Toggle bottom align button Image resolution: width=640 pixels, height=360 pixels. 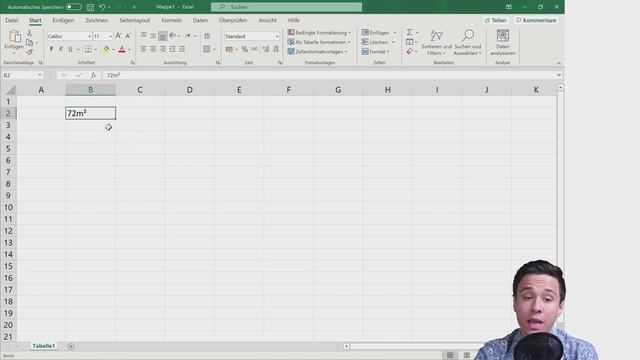[x=162, y=36]
